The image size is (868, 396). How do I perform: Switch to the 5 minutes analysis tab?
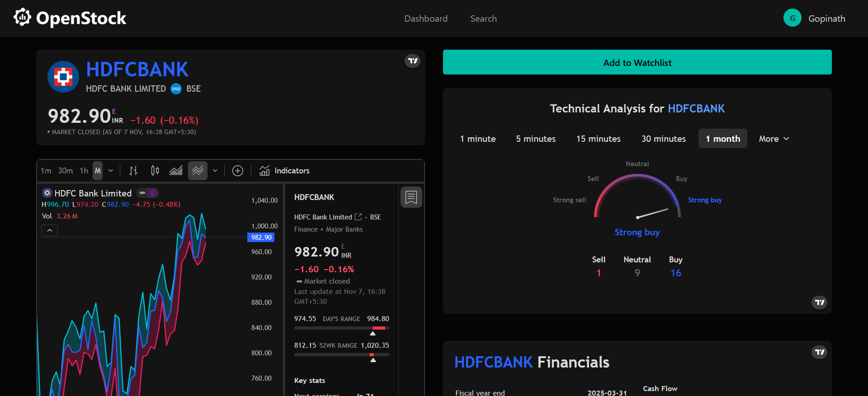click(x=536, y=139)
